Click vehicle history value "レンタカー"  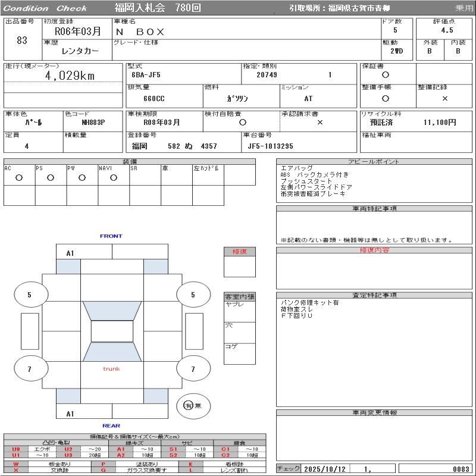pyautogui.click(x=80, y=51)
